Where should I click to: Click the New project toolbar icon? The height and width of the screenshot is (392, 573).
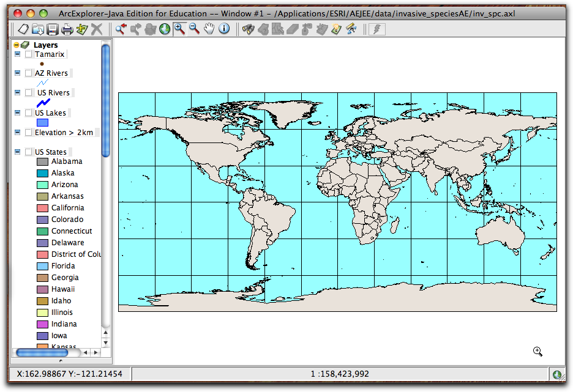tap(23, 29)
